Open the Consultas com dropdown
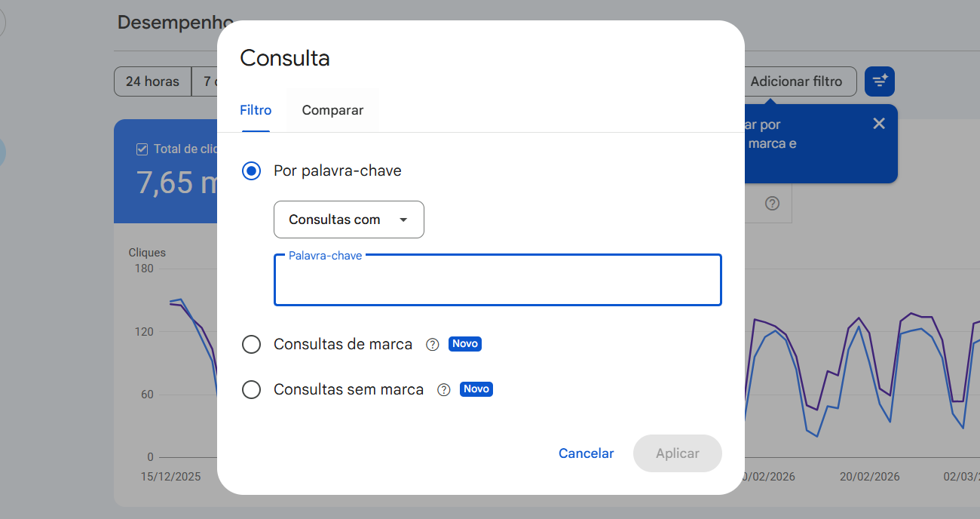Viewport: 980px width, 519px height. [x=348, y=220]
